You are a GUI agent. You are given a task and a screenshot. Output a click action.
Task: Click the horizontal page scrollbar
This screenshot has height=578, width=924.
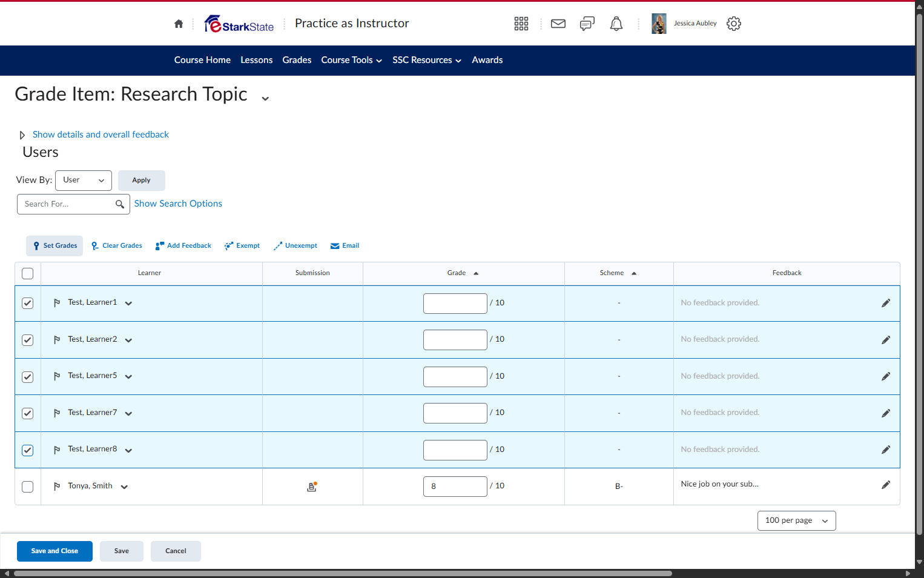(x=343, y=573)
